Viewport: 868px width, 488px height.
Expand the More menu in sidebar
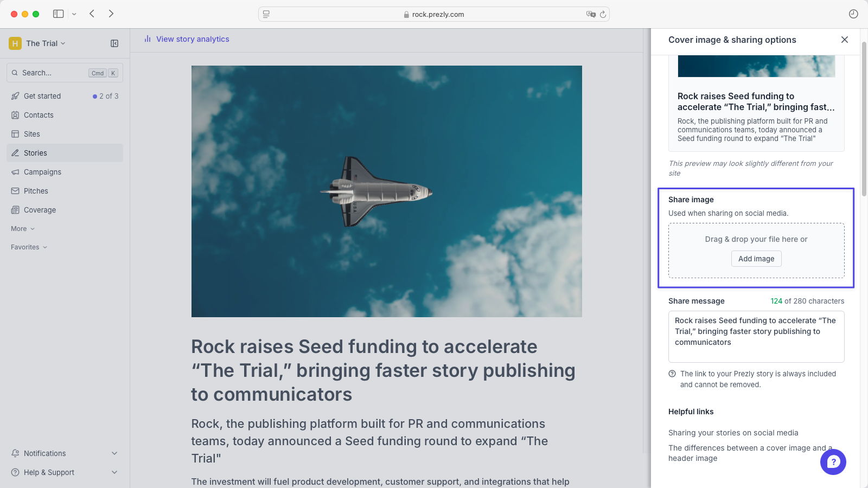[x=23, y=229]
